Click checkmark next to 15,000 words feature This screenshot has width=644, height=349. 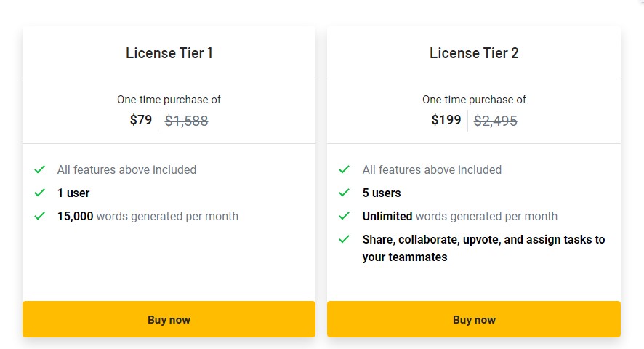(39, 216)
